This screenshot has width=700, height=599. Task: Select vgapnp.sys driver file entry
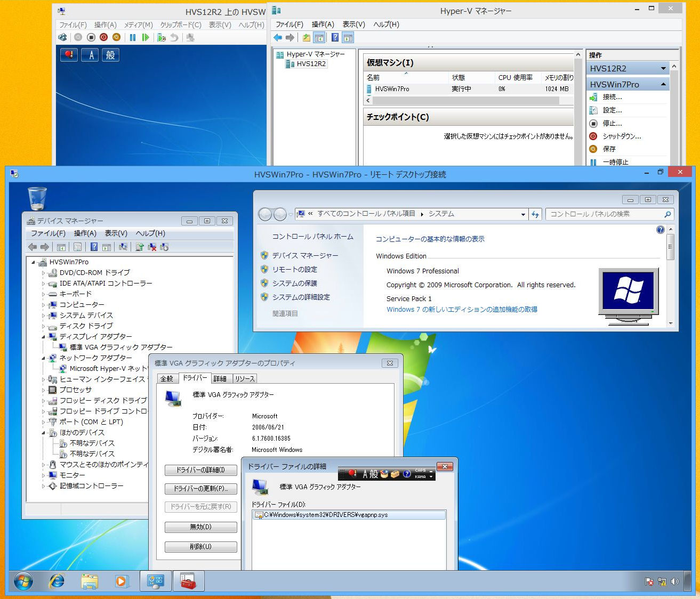(350, 515)
